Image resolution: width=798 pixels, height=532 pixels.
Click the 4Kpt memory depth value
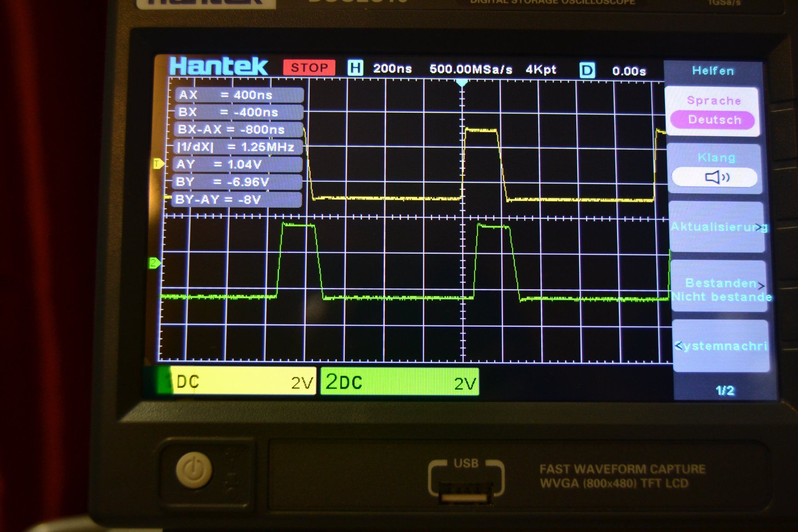(x=541, y=70)
